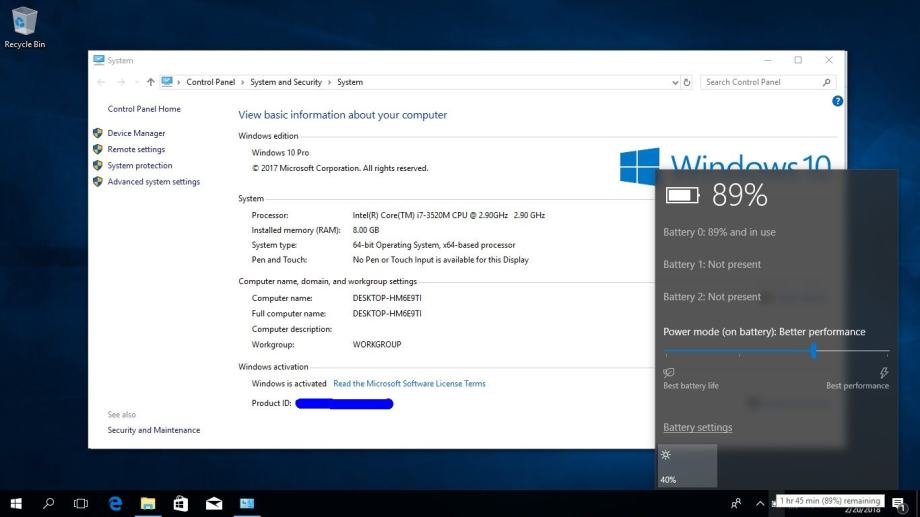
Task: Click the Windows Start button
Action: click(x=16, y=504)
